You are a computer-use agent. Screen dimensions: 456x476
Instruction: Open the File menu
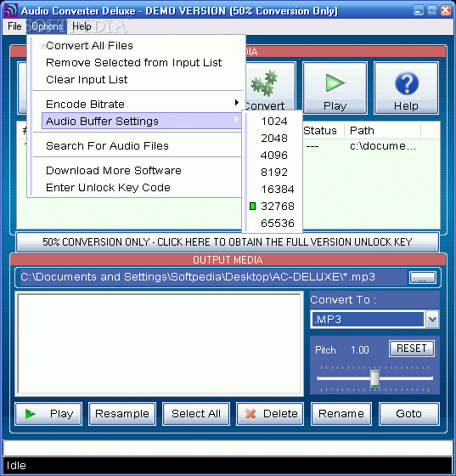(14, 26)
